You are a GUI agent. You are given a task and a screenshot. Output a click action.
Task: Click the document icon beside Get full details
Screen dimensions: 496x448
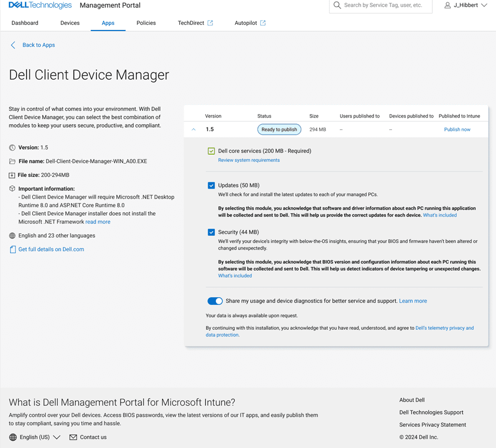pyautogui.click(x=12, y=249)
